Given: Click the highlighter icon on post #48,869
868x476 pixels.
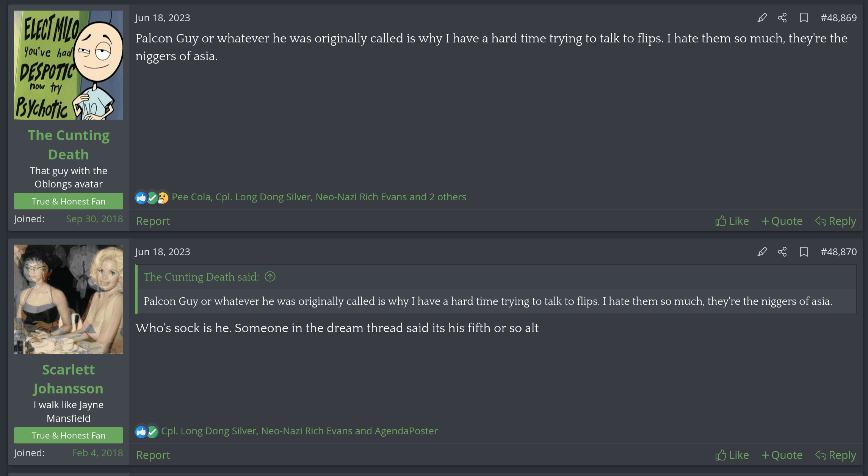Looking at the screenshot, I should (x=762, y=18).
